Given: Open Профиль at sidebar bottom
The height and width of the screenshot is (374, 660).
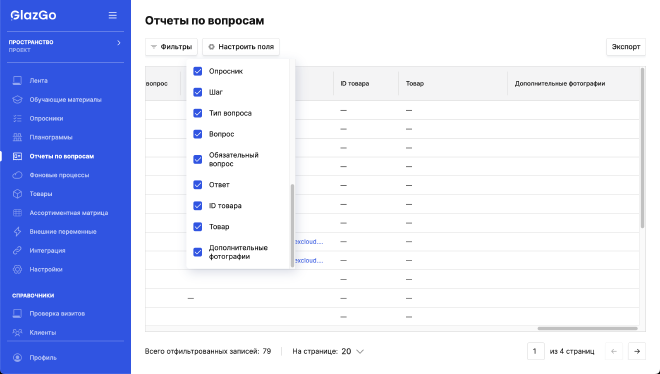Looking at the screenshot, I should point(43,358).
